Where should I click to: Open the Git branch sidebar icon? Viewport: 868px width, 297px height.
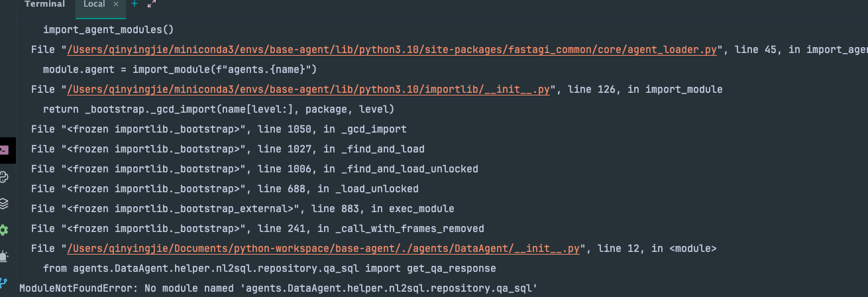point(4,283)
